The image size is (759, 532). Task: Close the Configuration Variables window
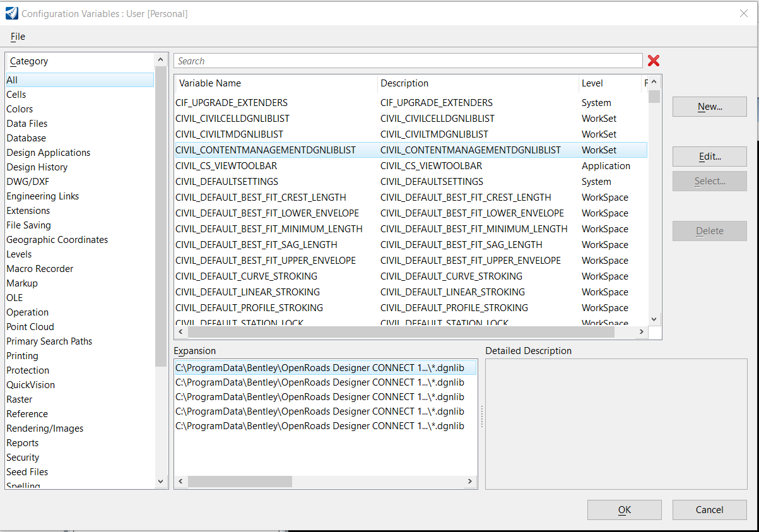pos(744,13)
